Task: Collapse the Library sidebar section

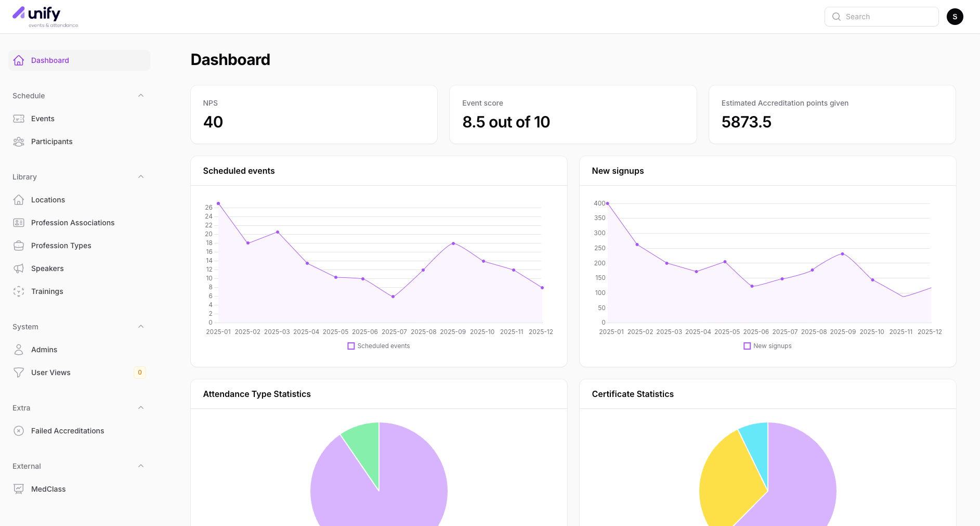Action: point(141,177)
